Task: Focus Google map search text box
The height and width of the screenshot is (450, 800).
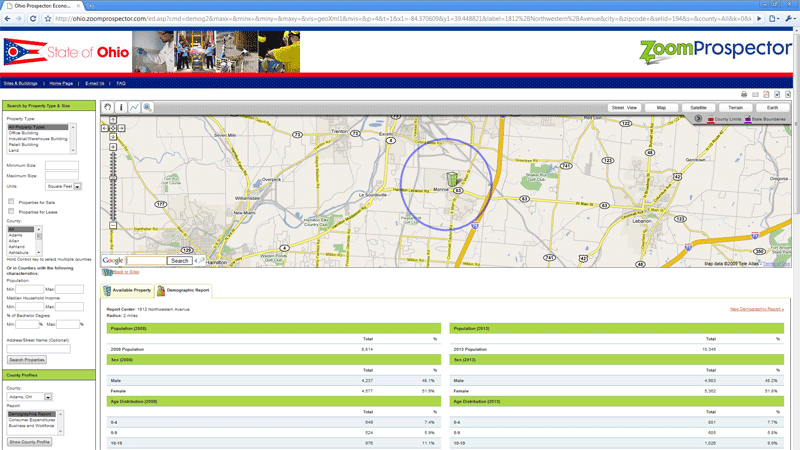Action: pos(146,261)
